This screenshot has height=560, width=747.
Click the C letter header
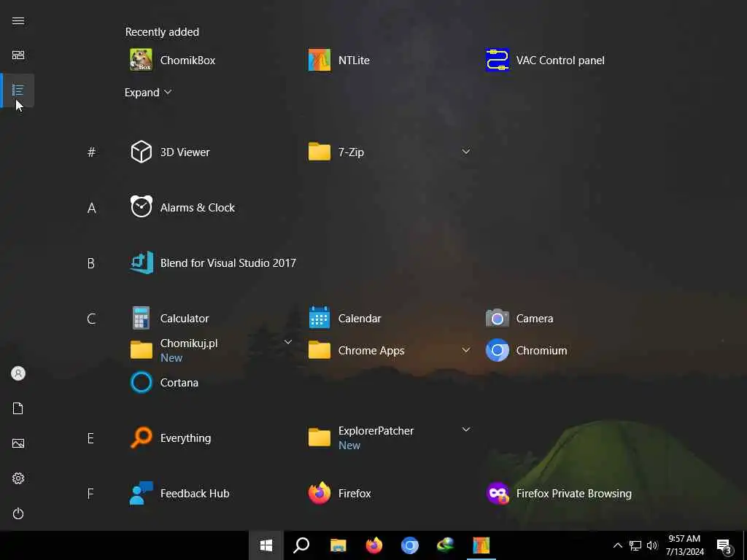click(x=91, y=319)
